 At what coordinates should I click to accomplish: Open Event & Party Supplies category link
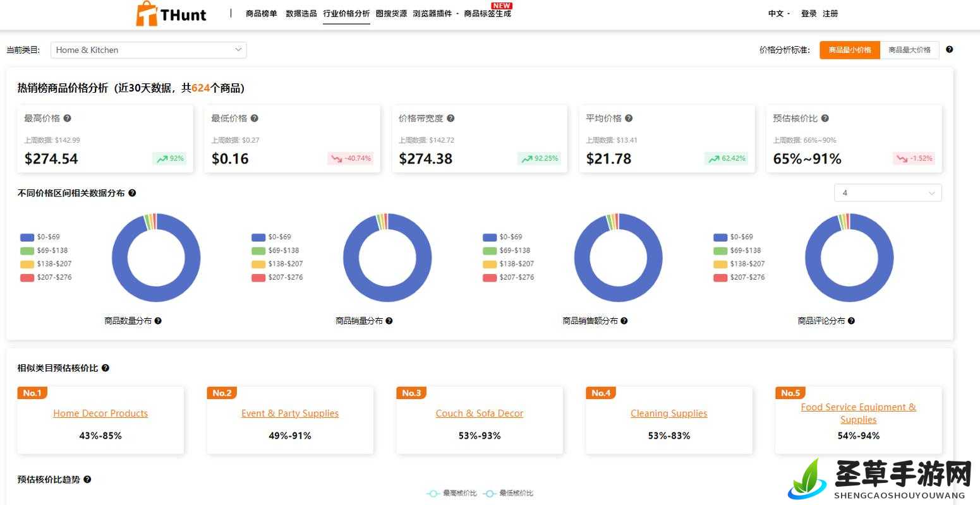[x=290, y=413]
